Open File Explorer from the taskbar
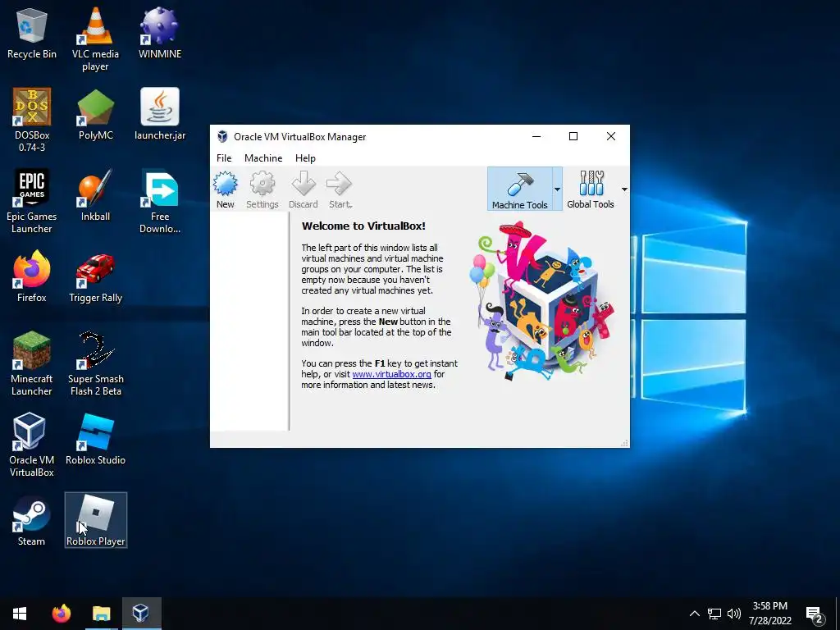 point(101,614)
